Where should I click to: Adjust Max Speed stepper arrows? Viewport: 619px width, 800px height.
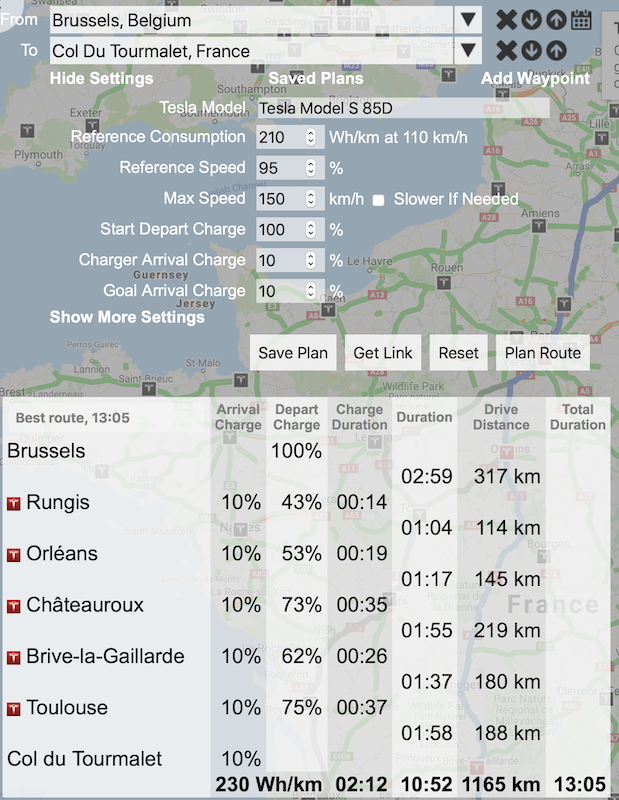pyautogui.click(x=311, y=198)
